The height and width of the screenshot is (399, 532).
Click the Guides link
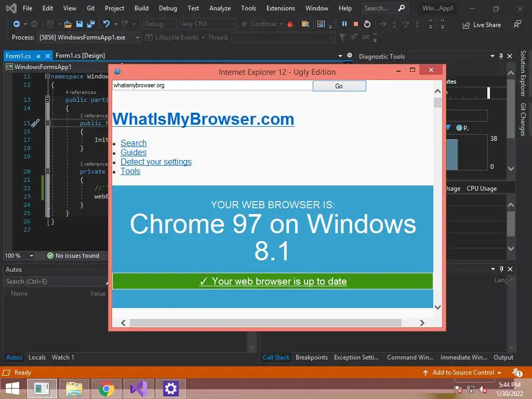134,152
